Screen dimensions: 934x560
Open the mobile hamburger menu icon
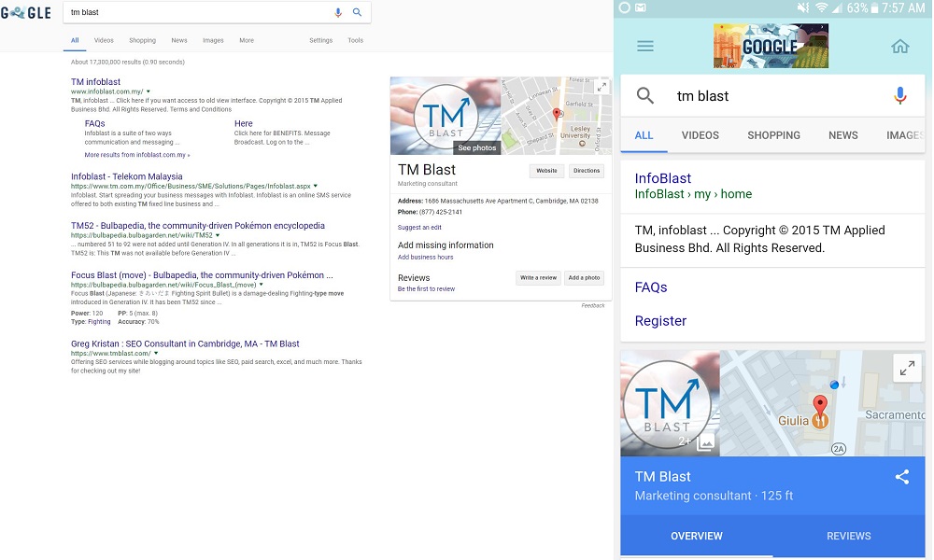[x=645, y=47]
